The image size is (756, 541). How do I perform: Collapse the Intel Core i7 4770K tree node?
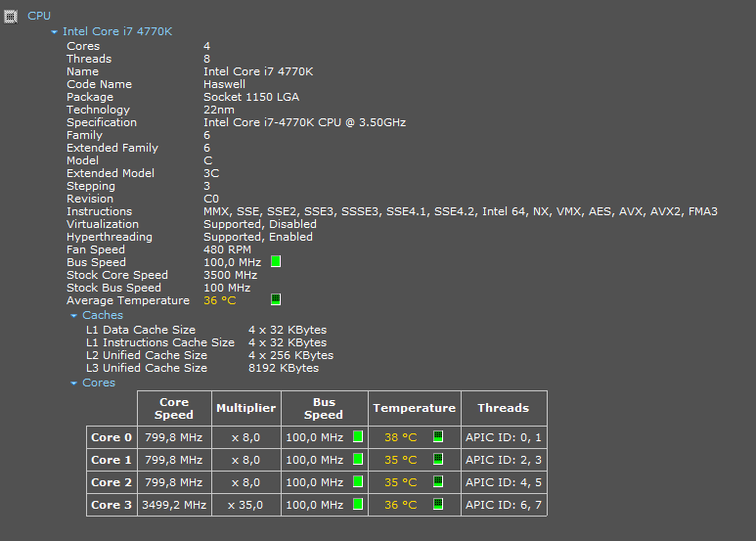(54, 32)
